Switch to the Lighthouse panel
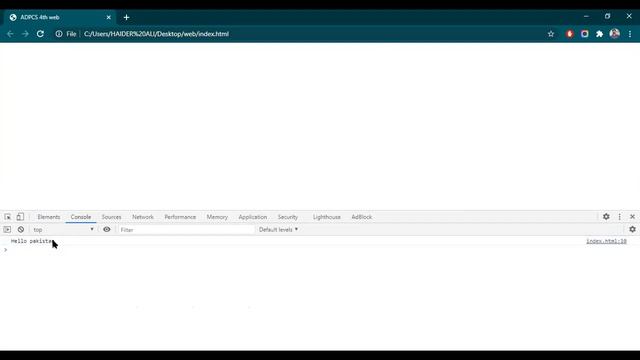This screenshot has width=640, height=360. tap(327, 217)
